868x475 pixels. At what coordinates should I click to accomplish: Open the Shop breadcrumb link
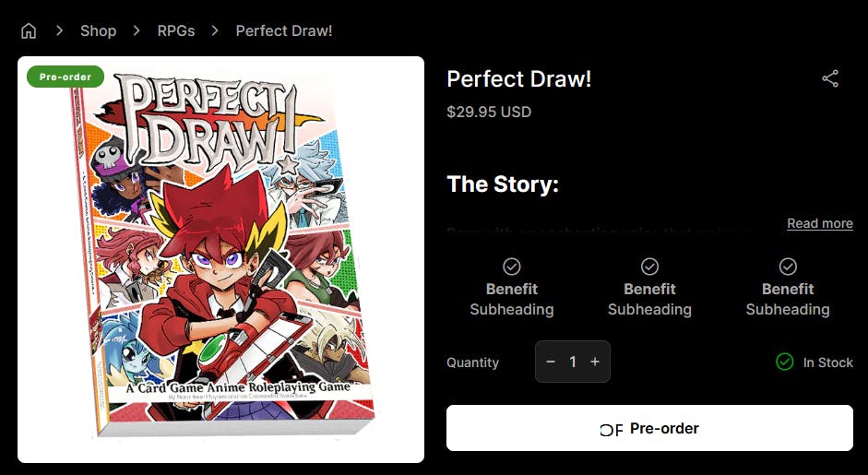tap(98, 31)
